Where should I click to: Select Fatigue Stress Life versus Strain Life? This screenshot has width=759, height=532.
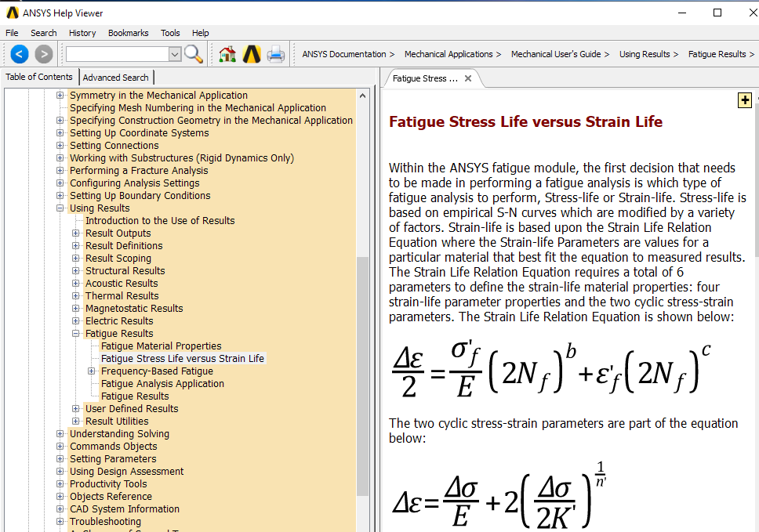(x=183, y=358)
